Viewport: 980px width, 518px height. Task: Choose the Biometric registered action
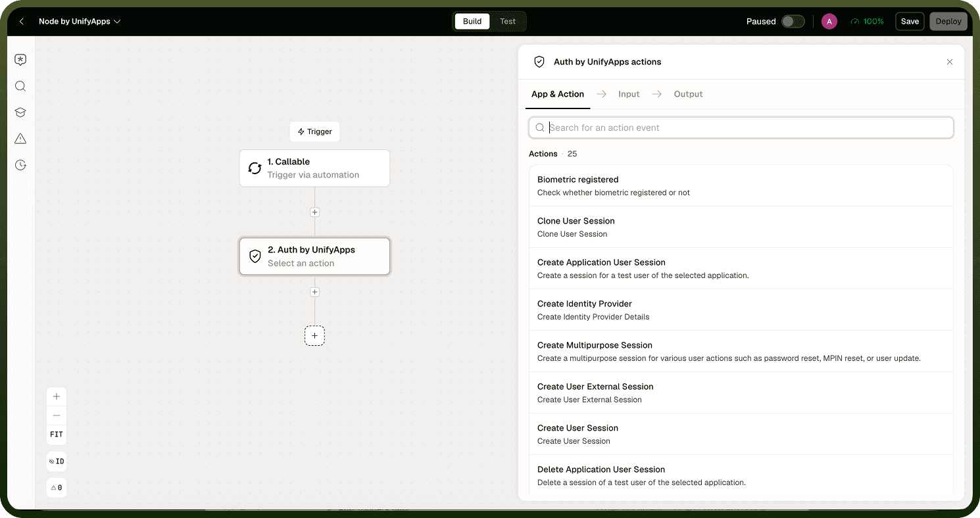pyautogui.click(x=741, y=186)
